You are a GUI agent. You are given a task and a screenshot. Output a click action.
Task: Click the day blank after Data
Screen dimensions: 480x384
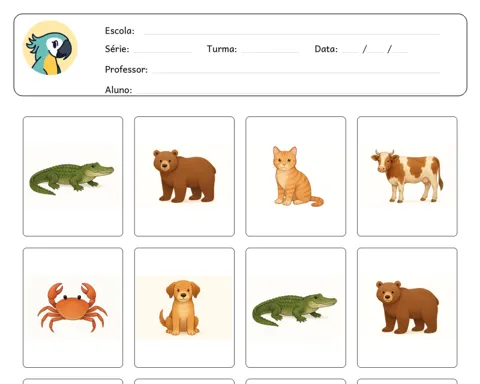click(350, 52)
